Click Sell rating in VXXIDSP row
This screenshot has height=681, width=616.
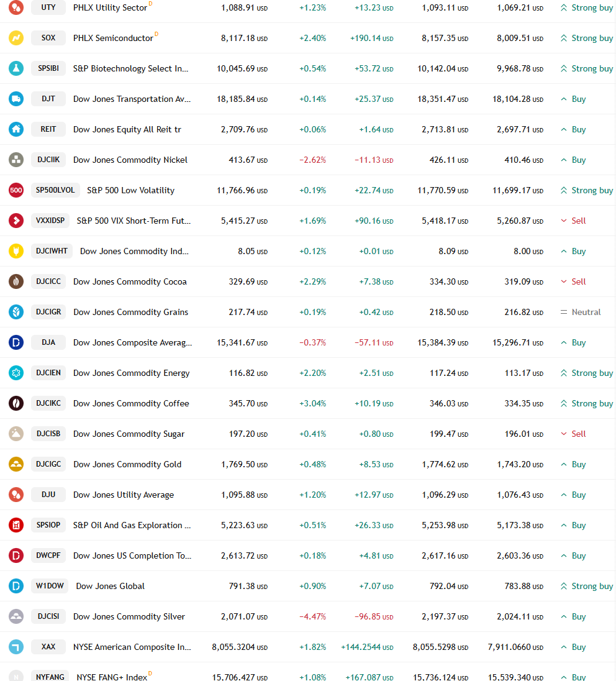point(573,221)
